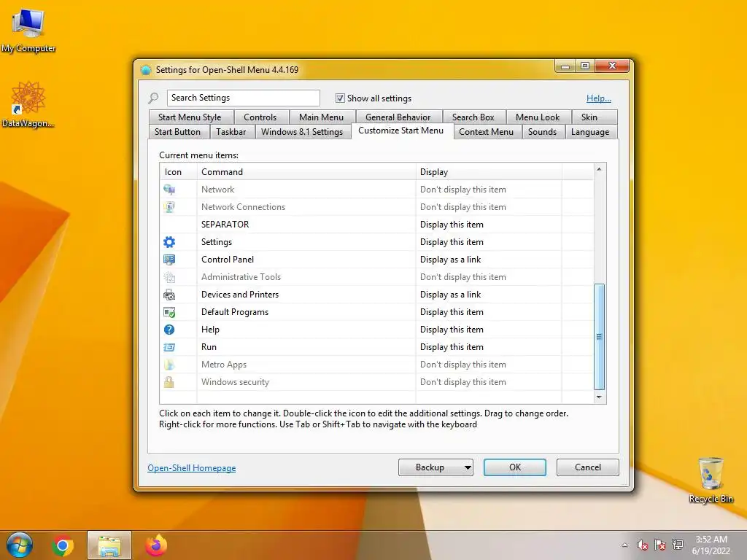The width and height of the screenshot is (747, 560).
Task: Click the Control Panel row icon
Action: click(x=169, y=260)
